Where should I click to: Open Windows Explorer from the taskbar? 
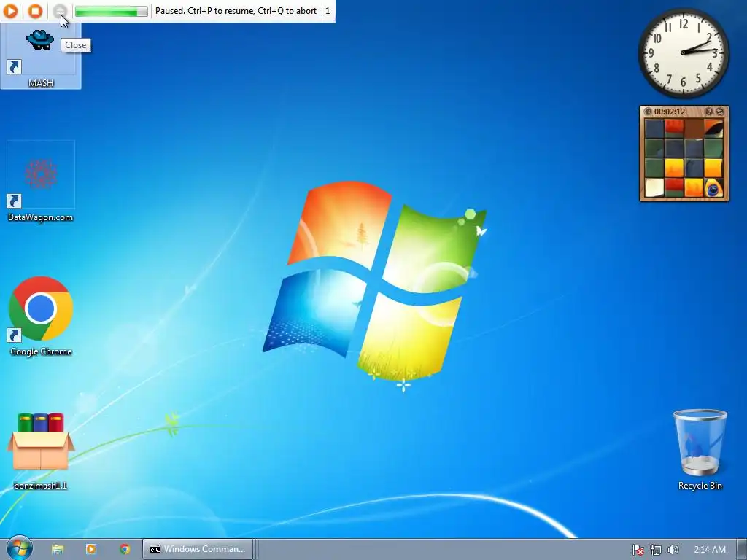[58, 549]
